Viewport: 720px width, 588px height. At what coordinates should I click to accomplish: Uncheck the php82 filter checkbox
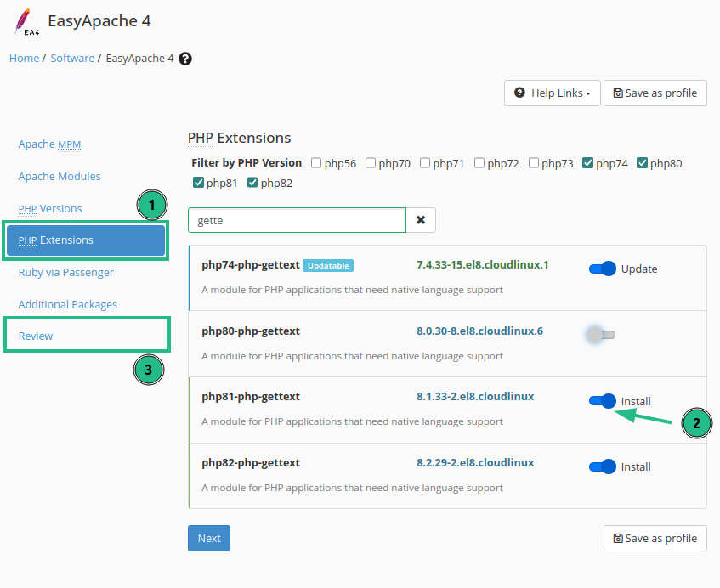(252, 183)
